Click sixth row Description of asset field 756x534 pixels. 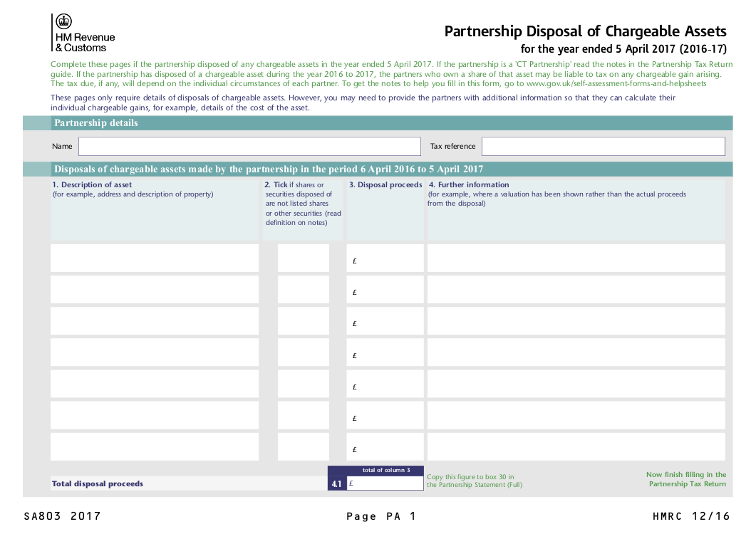coord(155,415)
